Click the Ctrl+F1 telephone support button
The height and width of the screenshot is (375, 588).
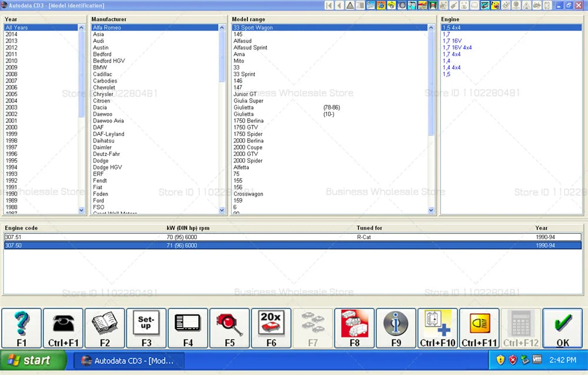pyautogui.click(x=64, y=328)
